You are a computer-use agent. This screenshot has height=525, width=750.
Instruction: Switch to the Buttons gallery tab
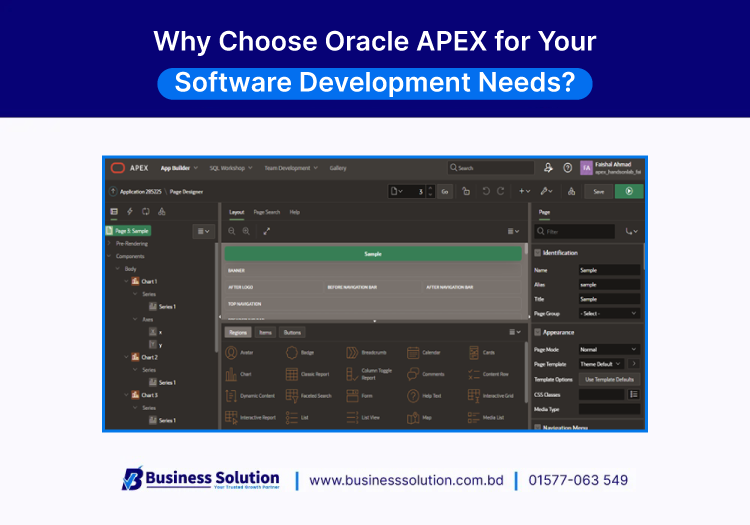(292, 332)
